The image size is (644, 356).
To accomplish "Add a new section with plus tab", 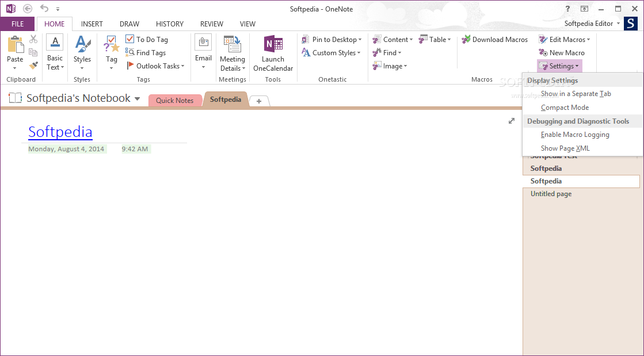I will pyautogui.click(x=259, y=101).
